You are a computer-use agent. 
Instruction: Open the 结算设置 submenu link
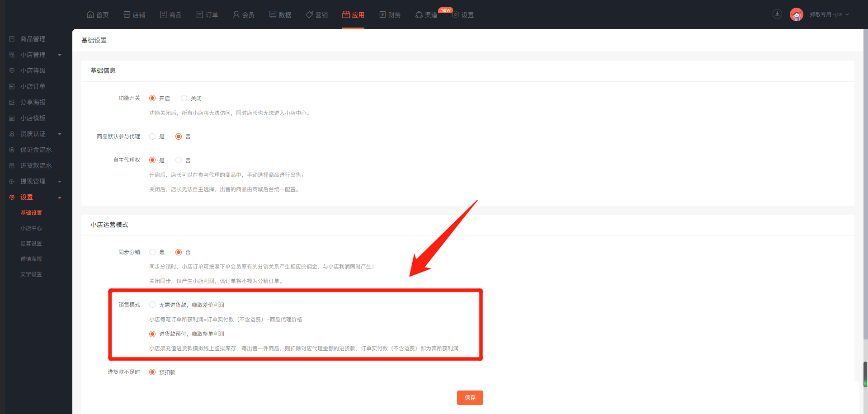31,244
